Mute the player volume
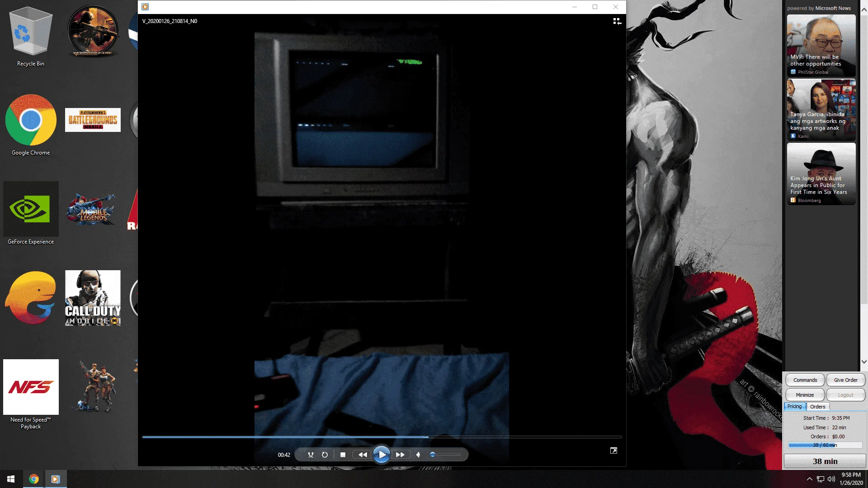The width and height of the screenshot is (868, 488). pos(418,455)
